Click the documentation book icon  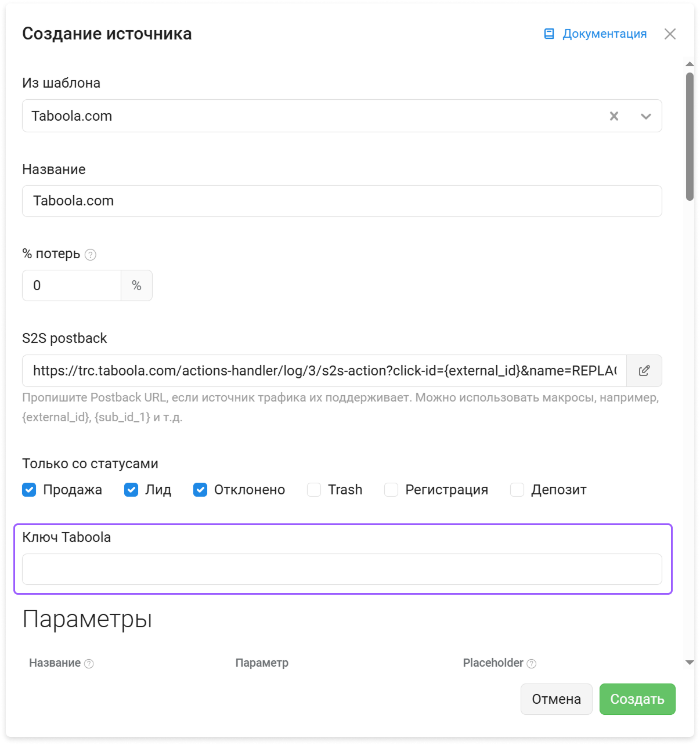tap(549, 34)
